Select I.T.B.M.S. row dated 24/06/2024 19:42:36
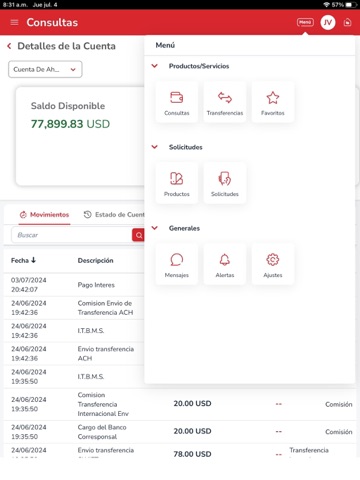The height and width of the screenshot is (480, 360). 74,331
